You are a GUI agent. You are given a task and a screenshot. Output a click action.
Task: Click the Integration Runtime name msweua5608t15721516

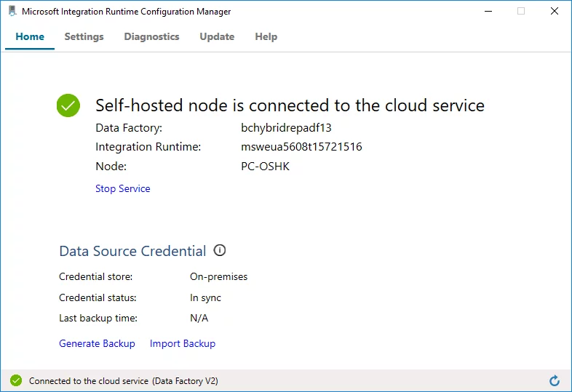click(301, 147)
